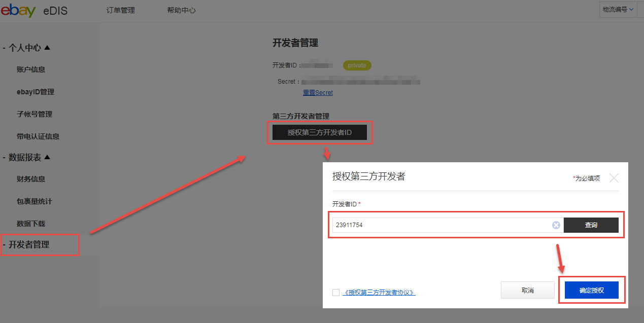This screenshot has height=323, width=644.
Task: Clear the developer ID input field
Action: click(x=556, y=225)
